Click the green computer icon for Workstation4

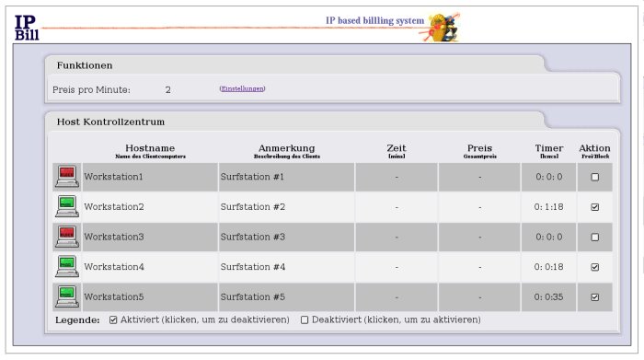point(67,267)
